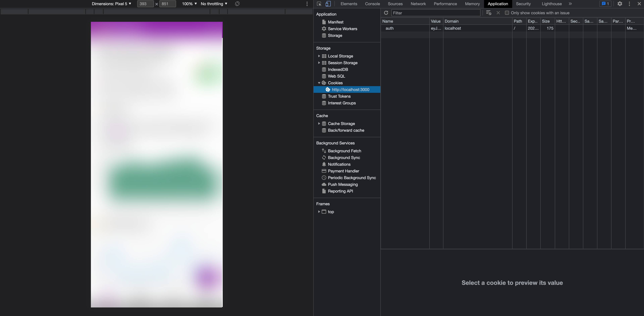Open the 100% zoom dropdown
This screenshot has width=644, height=316.
tap(189, 4)
